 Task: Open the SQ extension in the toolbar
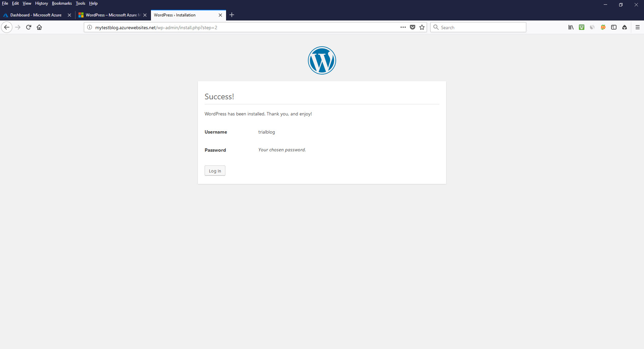(603, 27)
